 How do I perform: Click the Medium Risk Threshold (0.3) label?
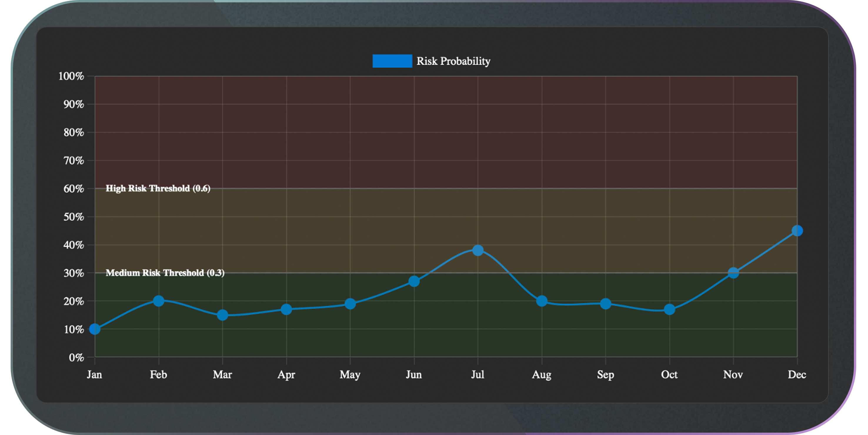165,272
